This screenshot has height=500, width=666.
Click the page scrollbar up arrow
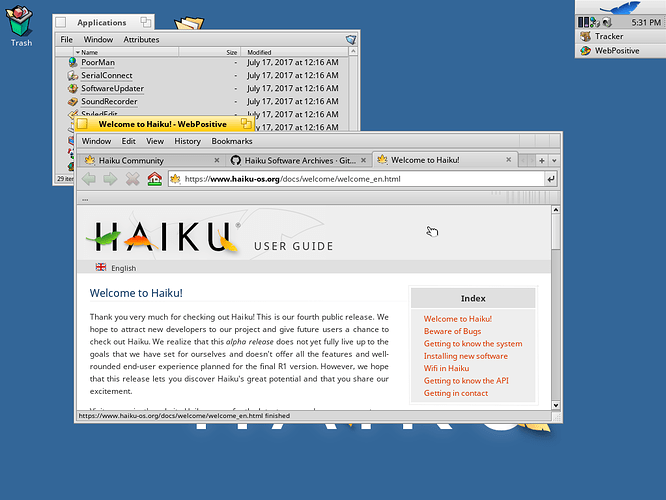pos(556,210)
